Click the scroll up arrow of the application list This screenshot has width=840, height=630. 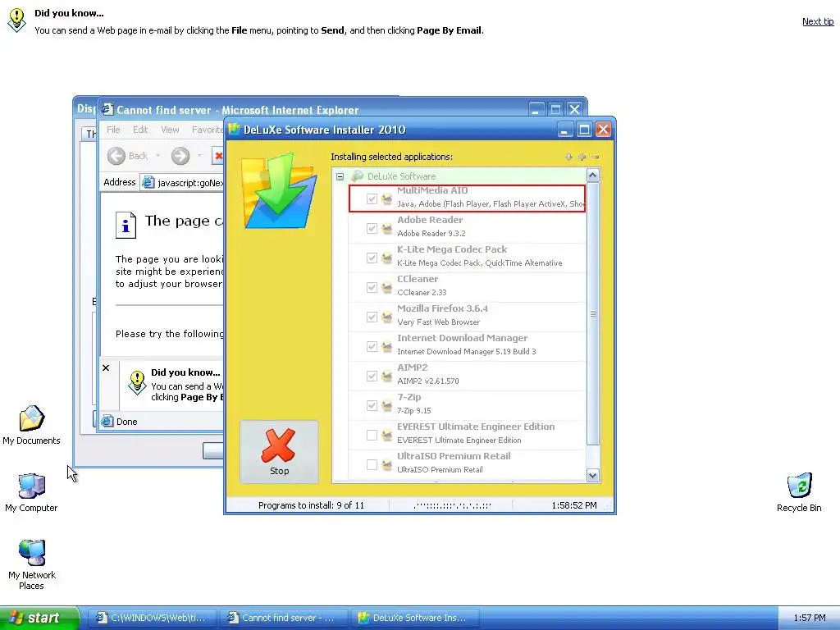[592, 176]
